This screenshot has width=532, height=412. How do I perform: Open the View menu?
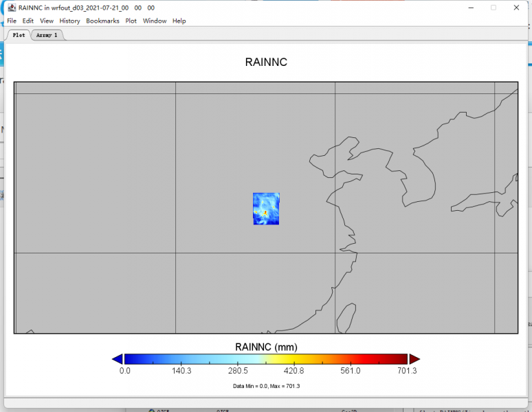(47, 21)
